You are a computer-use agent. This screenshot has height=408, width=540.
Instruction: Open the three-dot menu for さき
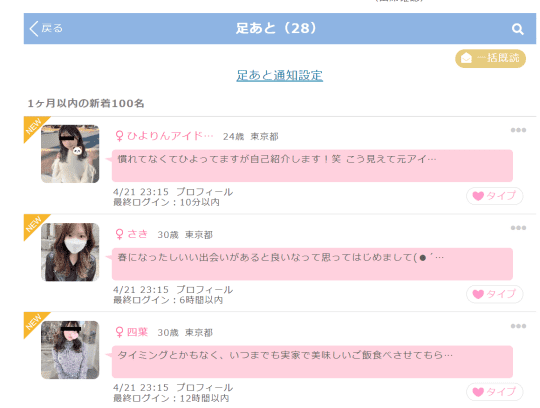[x=518, y=228]
